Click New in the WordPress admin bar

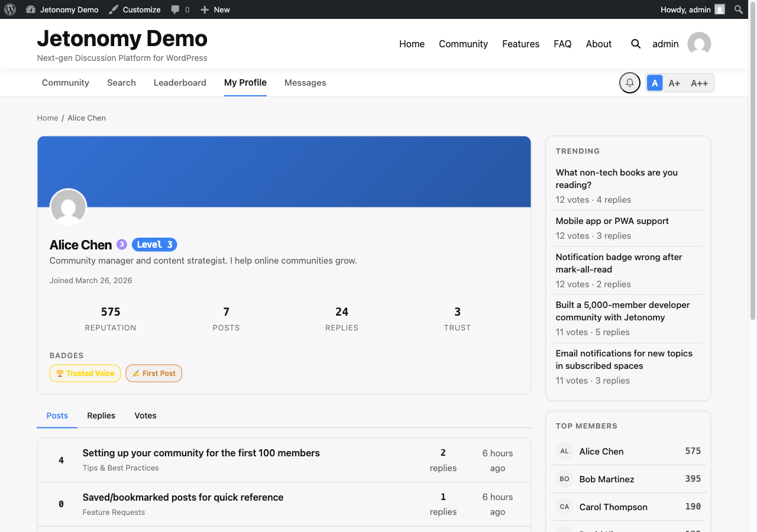(x=215, y=9)
